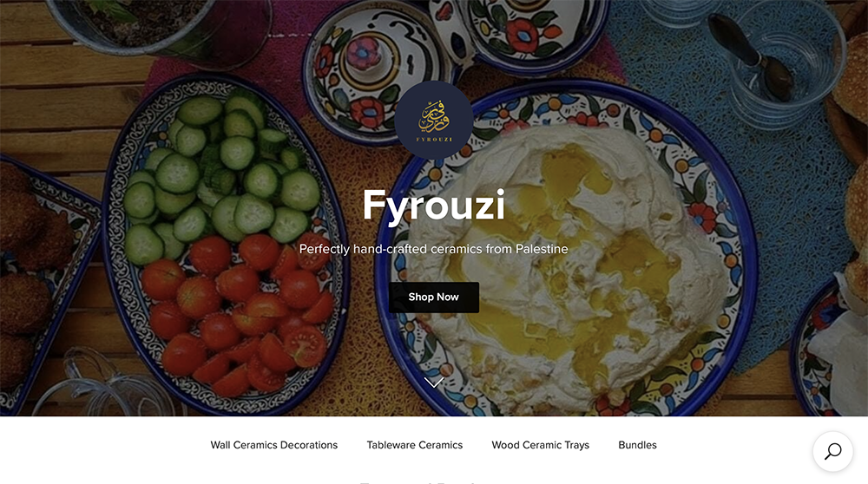
Task: Click the hand-crafted ceramics from Palestine tagline
Action: pyautogui.click(x=433, y=249)
